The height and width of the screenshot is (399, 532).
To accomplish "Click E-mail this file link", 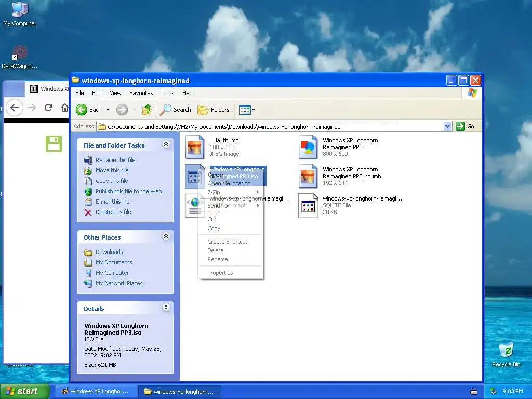I will [x=112, y=202].
